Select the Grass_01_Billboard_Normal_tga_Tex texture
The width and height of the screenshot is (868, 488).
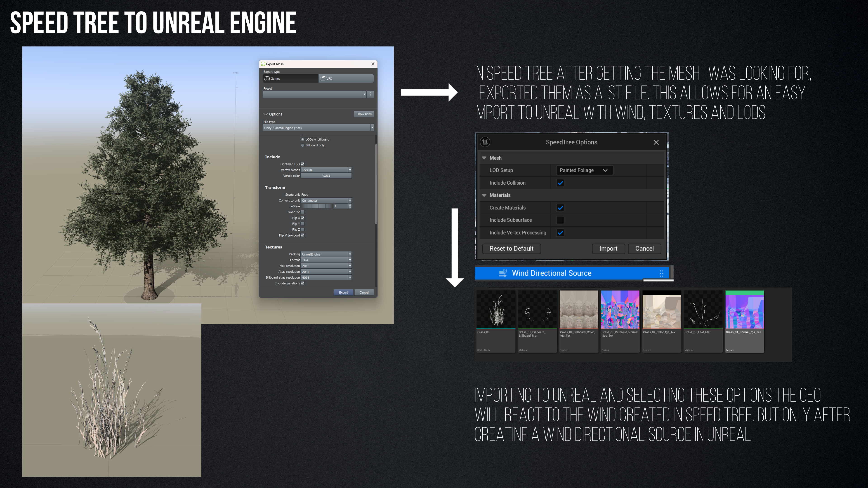[x=620, y=321]
